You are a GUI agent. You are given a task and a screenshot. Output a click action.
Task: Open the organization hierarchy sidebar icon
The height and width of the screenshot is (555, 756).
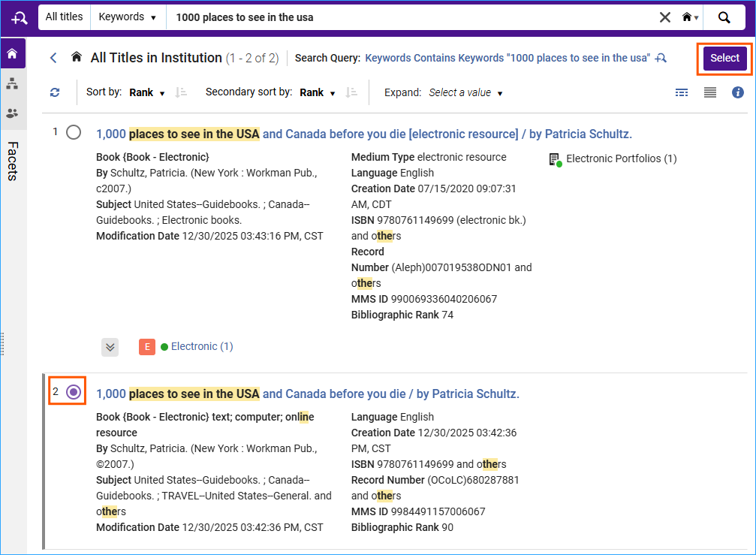[x=12, y=83]
